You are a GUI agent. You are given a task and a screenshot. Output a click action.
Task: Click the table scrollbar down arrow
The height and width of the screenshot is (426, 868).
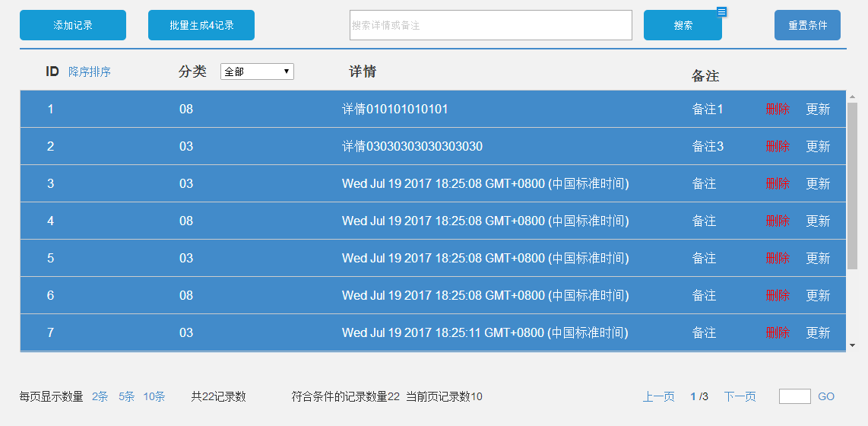click(852, 345)
